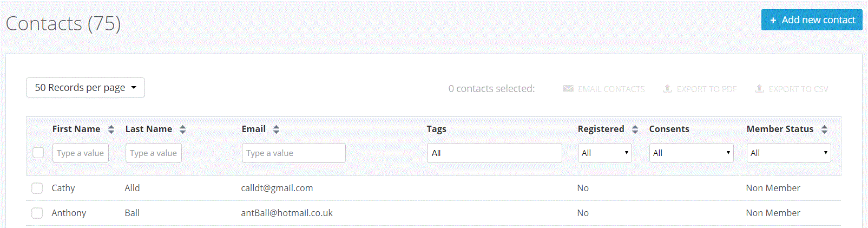This screenshot has width=868, height=228.
Task: Select Cathy Alld's row checkbox
Action: click(x=37, y=188)
